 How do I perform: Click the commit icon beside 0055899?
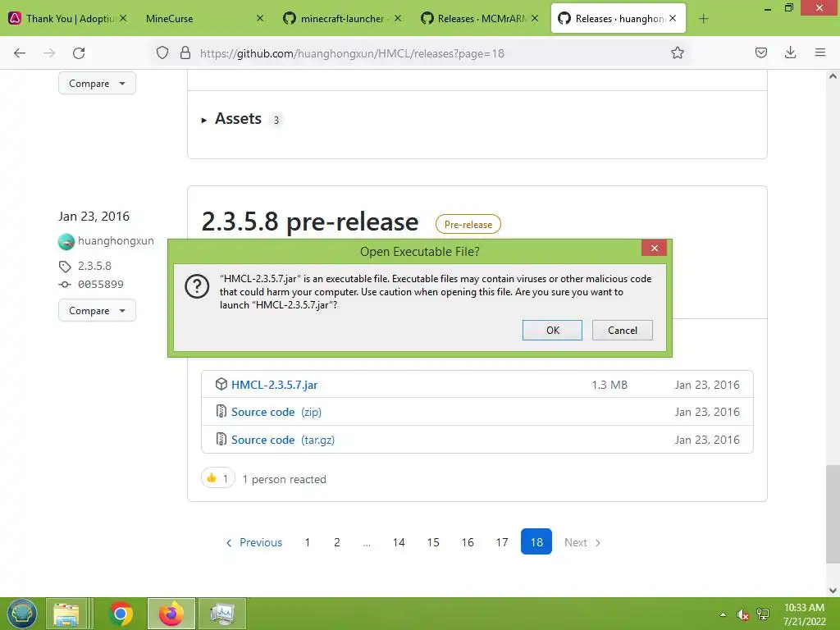click(x=65, y=285)
